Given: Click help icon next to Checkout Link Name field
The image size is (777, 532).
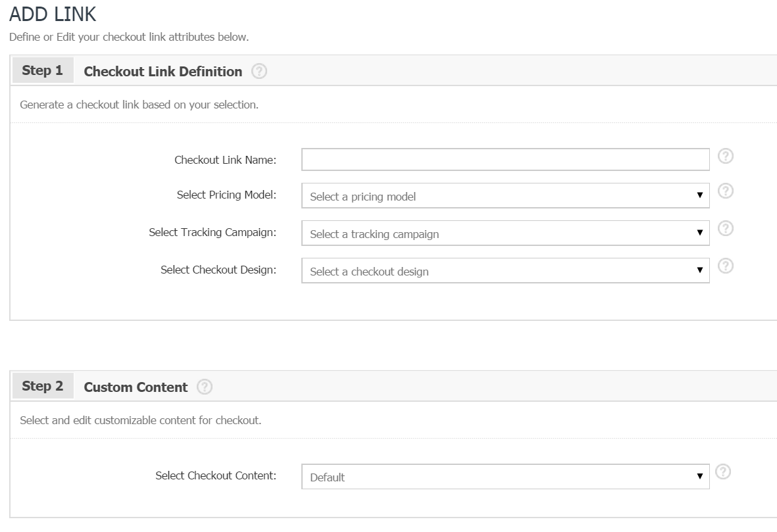Looking at the screenshot, I should pyautogui.click(x=725, y=156).
